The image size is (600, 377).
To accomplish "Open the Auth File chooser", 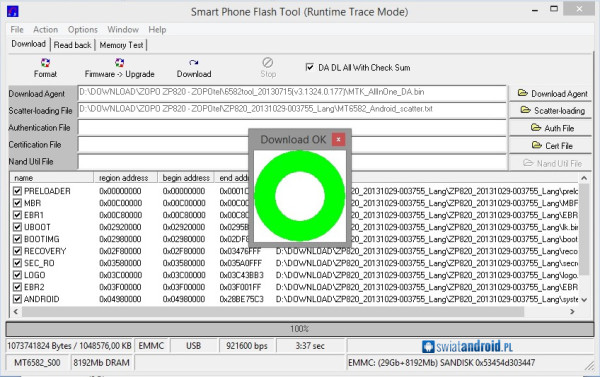I will click(551, 128).
